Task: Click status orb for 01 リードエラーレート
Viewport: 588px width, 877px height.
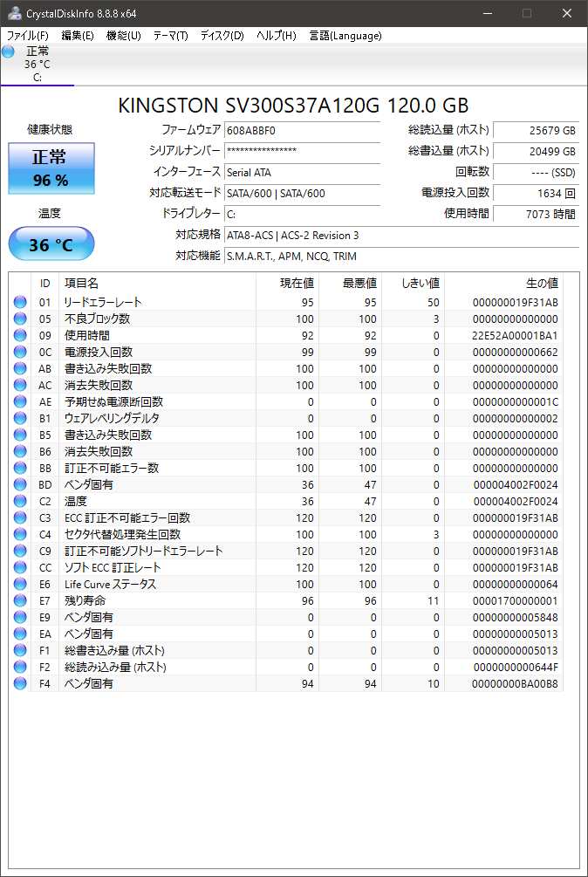Action: [20, 303]
